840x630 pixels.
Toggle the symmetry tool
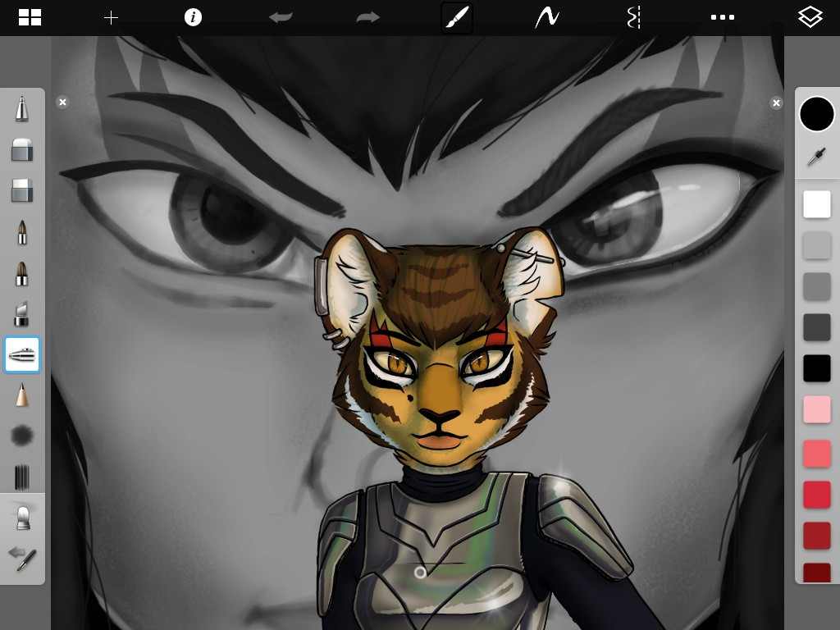[634, 17]
